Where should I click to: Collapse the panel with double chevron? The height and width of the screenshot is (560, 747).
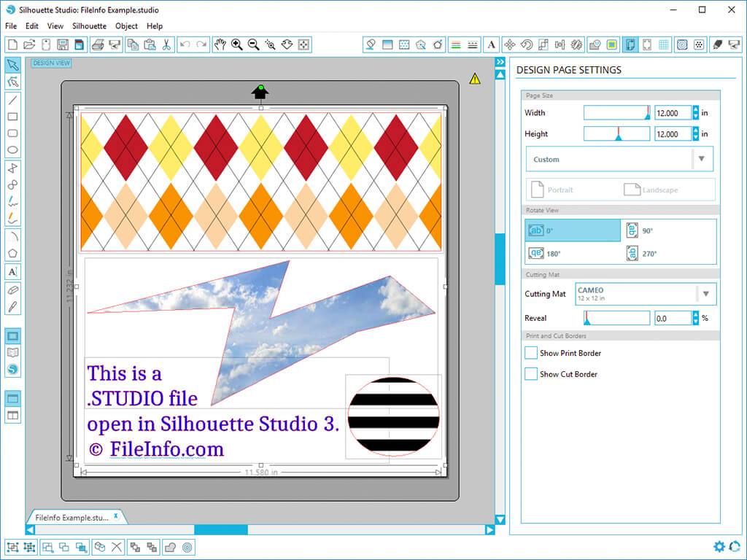pyautogui.click(x=500, y=62)
